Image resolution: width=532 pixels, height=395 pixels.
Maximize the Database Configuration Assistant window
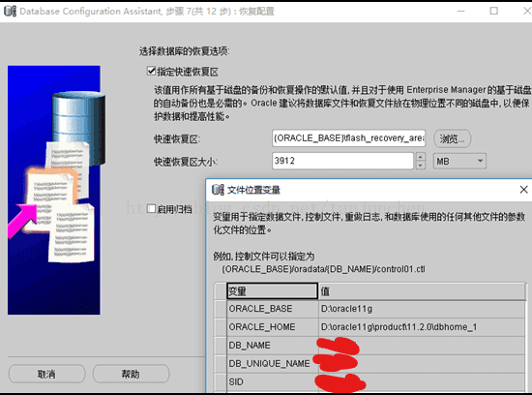point(494,11)
